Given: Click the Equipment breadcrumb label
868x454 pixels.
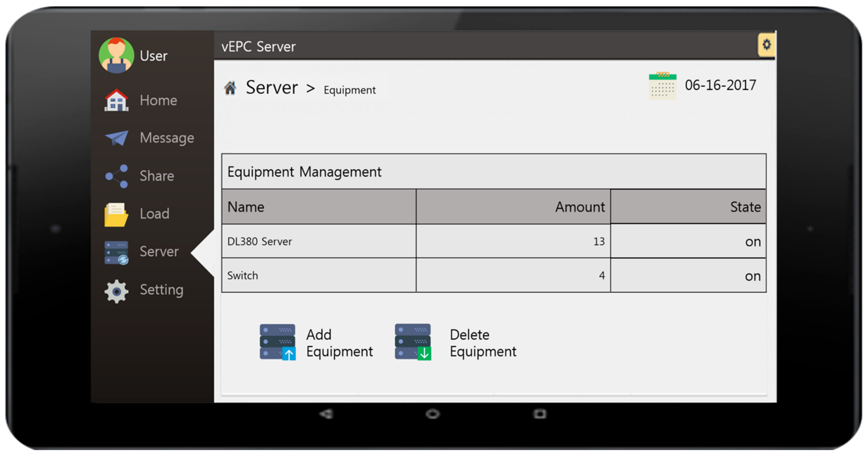Looking at the screenshot, I should tap(349, 90).
